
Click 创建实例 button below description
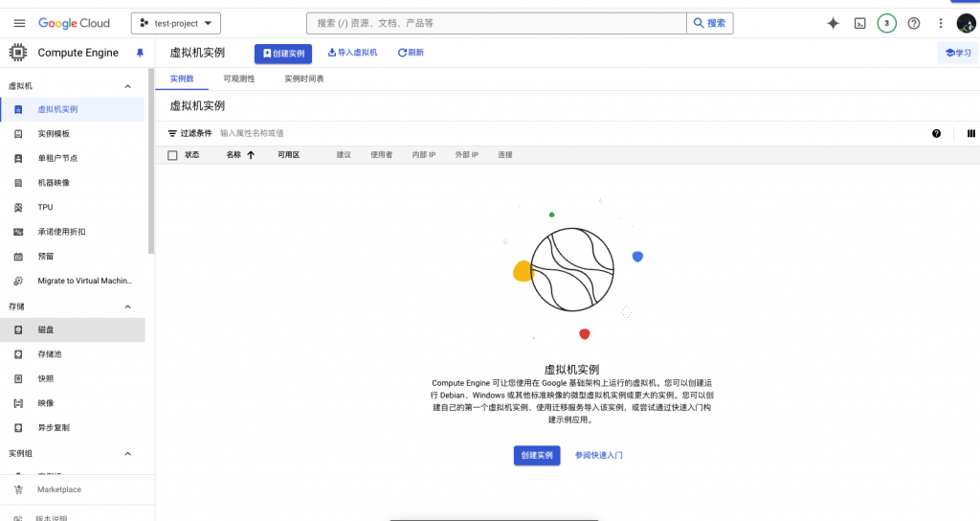pyautogui.click(x=537, y=455)
